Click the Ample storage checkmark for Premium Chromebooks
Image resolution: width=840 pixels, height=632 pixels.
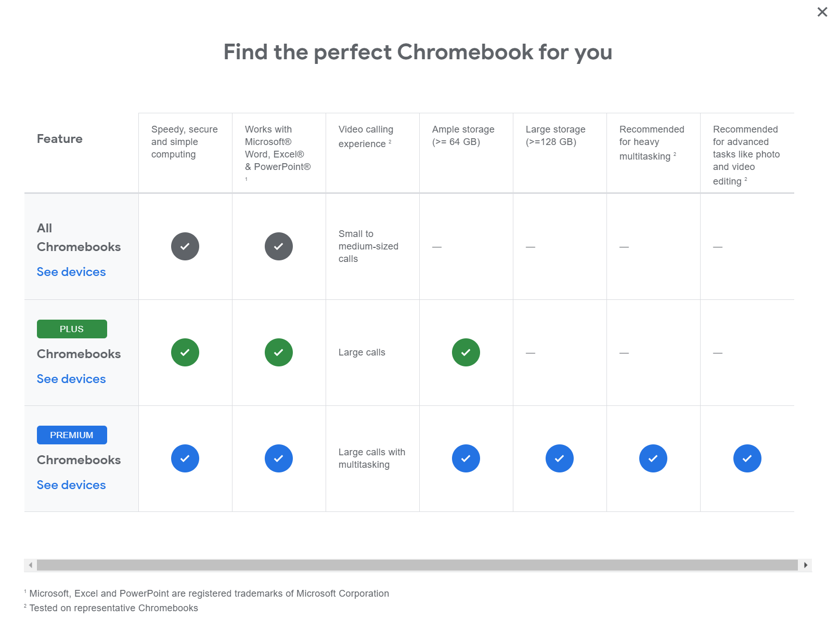(466, 458)
